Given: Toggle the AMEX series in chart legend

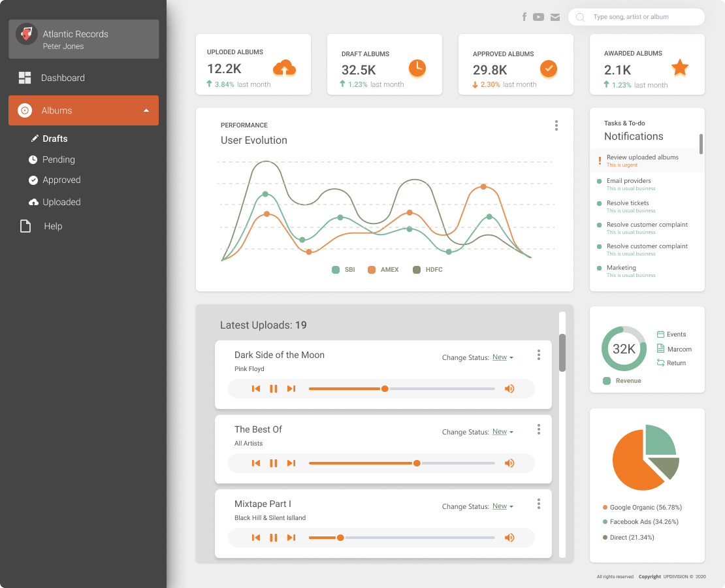Looking at the screenshot, I should (x=383, y=270).
